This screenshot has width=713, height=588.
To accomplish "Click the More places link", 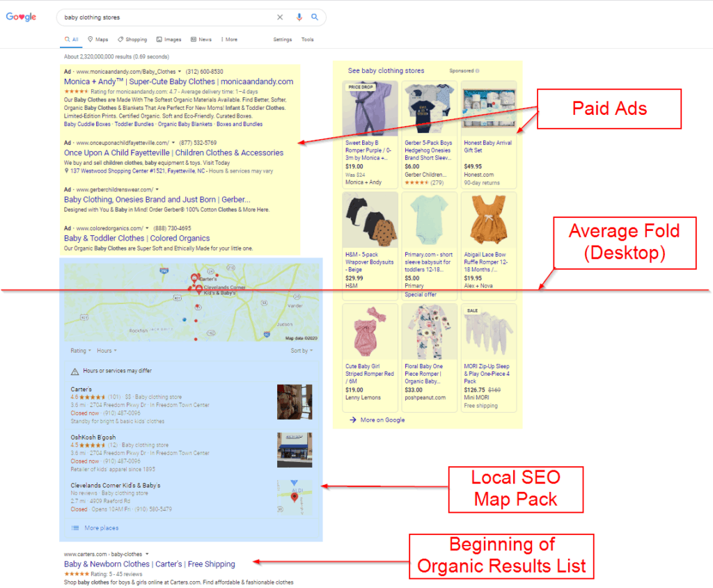I will [102, 527].
